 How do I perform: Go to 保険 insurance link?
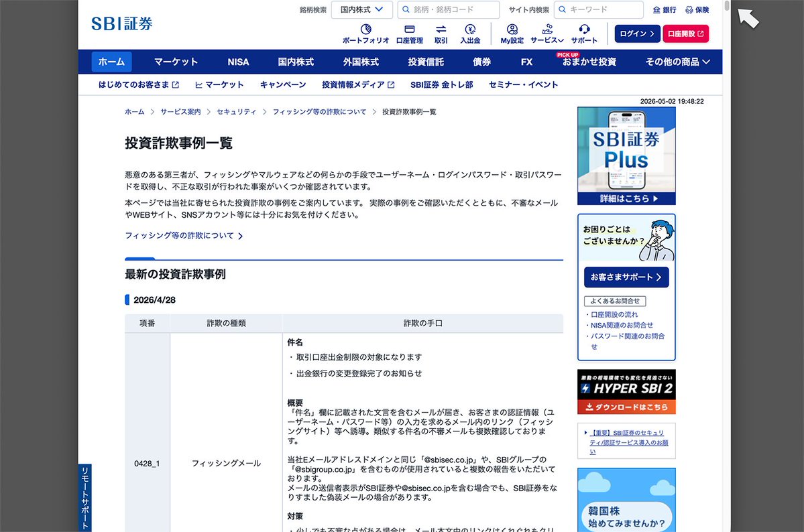point(697,10)
